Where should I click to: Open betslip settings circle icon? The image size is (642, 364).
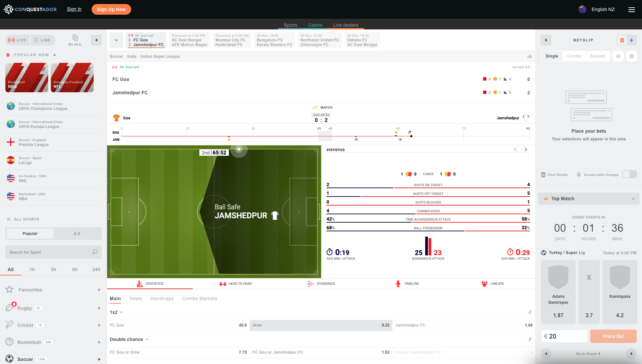pos(618,56)
